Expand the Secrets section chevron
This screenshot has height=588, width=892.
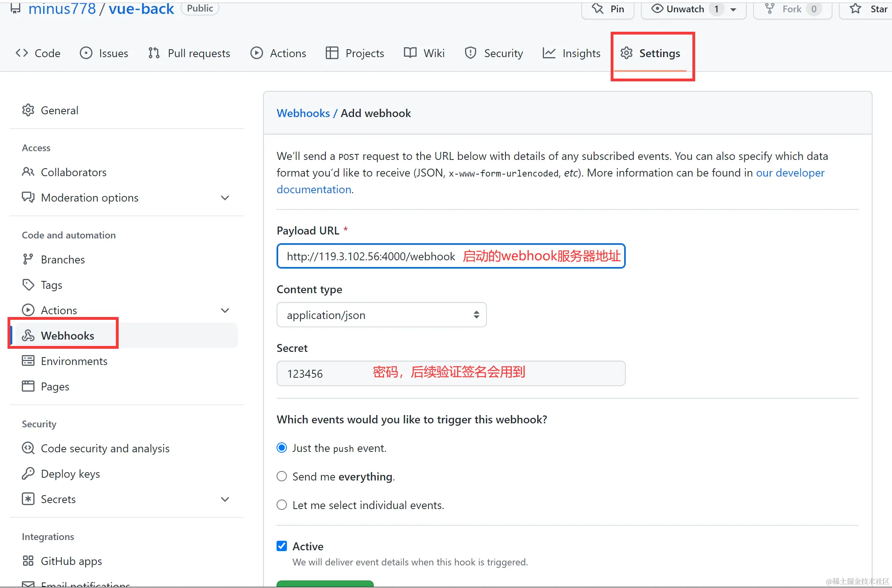point(225,499)
